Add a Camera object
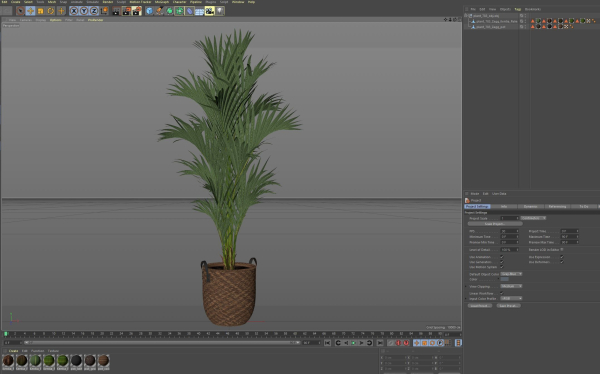600x374 pixels. pyautogui.click(x=209, y=11)
